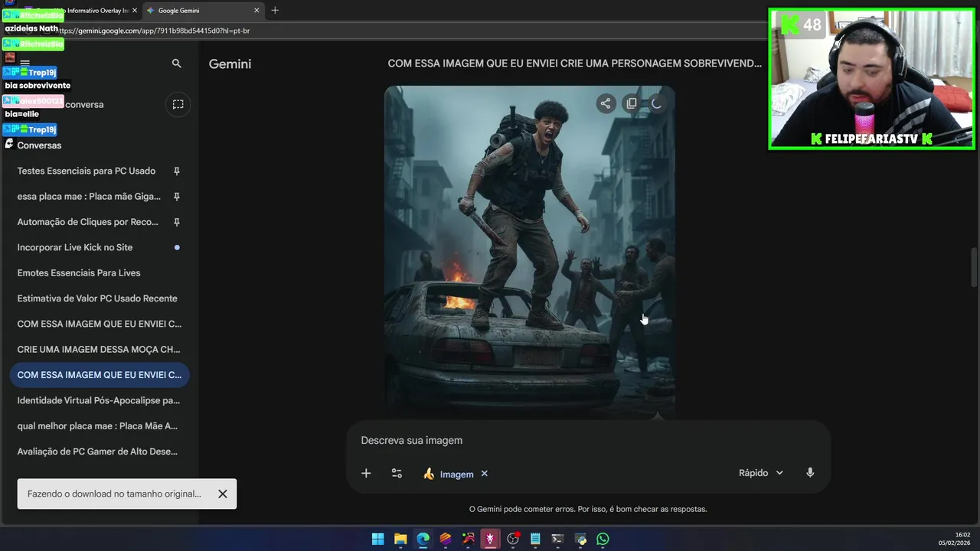Click the download progress spinner on image
The height and width of the screenshot is (551, 980).
point(656,103)
